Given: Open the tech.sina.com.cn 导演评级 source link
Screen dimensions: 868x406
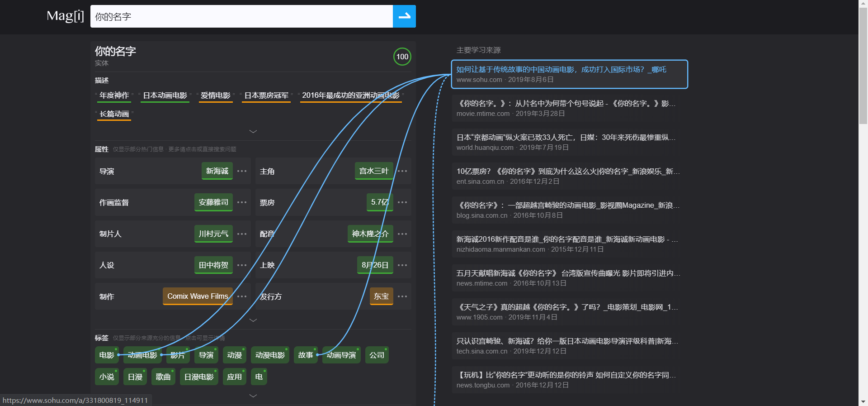Looking at the screenshot, I should click(570, 346).
